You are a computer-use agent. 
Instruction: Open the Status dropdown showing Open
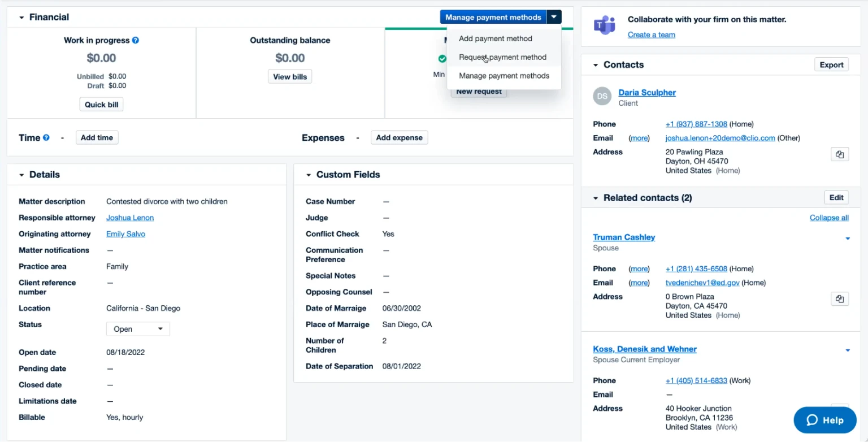138,328
